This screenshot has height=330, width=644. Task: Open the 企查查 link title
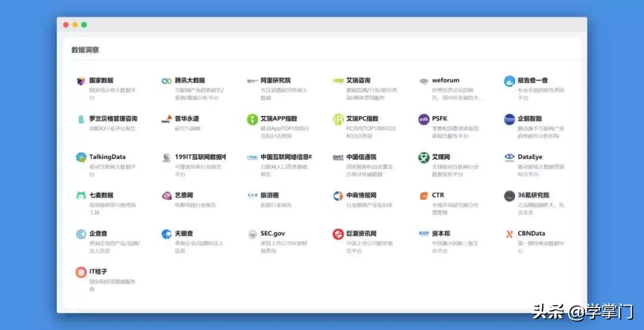point(98,233)
